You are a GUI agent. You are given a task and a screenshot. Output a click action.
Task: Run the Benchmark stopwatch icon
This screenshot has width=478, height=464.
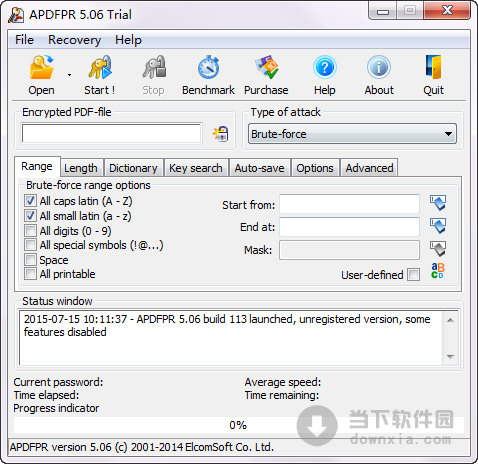[208, 68]
